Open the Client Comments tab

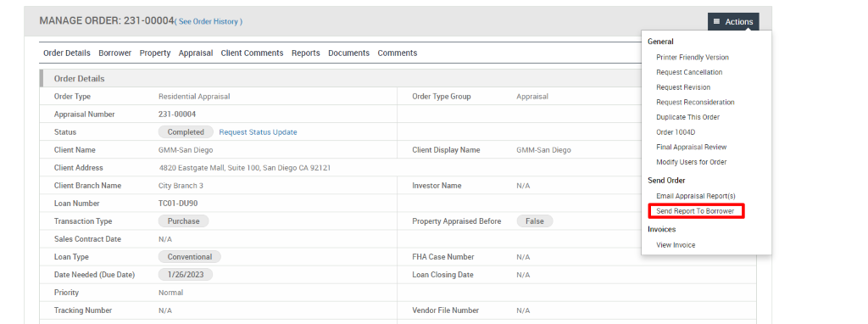tap(252, 53)
